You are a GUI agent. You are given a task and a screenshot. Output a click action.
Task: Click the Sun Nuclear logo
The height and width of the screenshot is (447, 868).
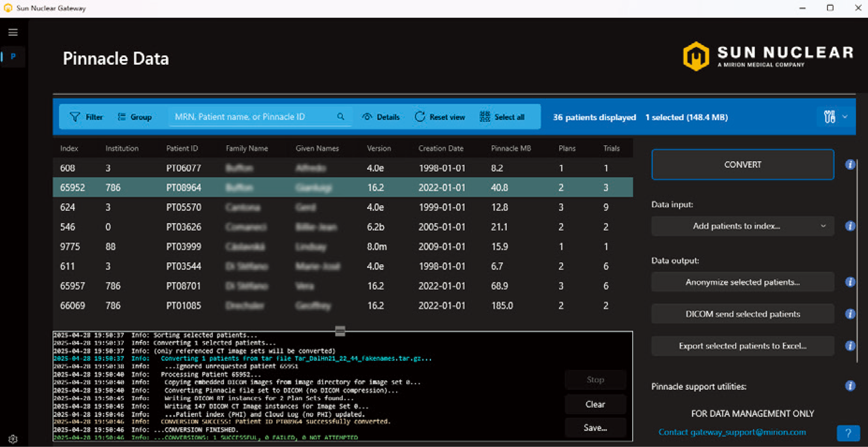[x=768, y=56]
